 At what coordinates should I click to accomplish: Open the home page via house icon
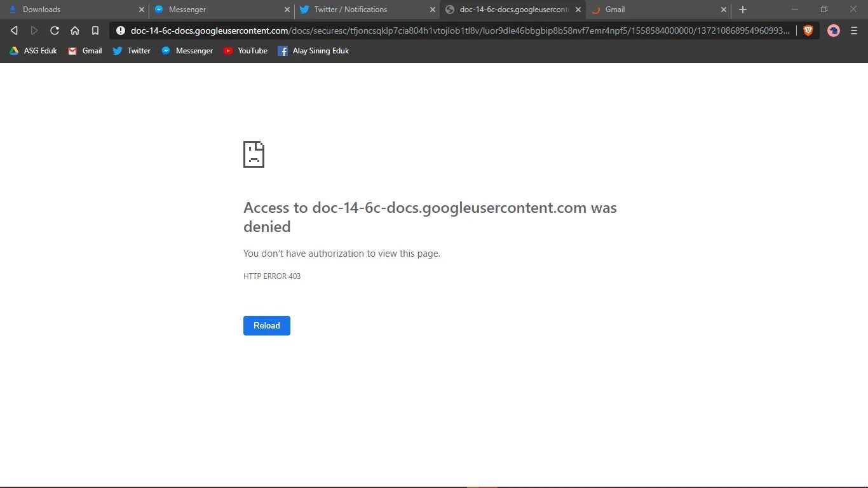pos(75,30)
